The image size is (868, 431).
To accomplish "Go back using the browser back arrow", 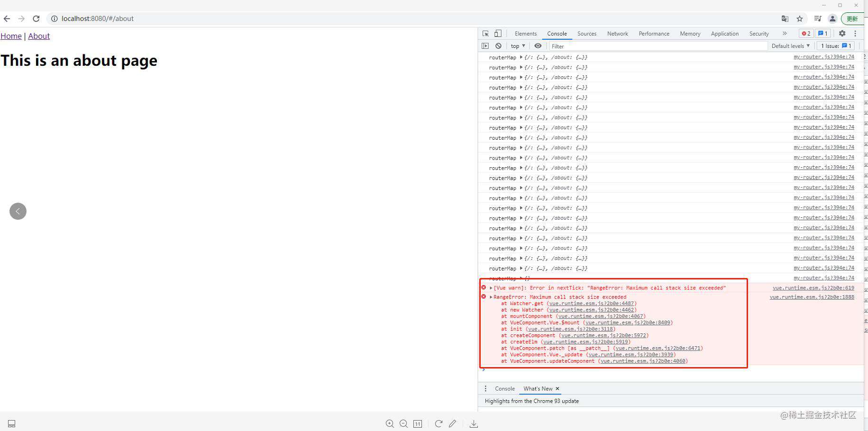I will (x=7, y=18).
